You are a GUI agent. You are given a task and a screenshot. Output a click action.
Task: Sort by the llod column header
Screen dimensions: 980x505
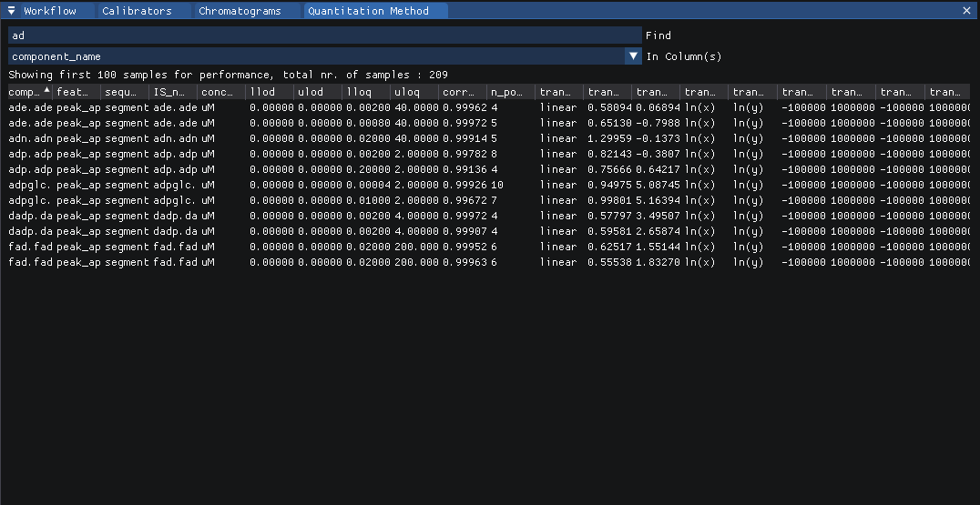(x=270, y=92)
